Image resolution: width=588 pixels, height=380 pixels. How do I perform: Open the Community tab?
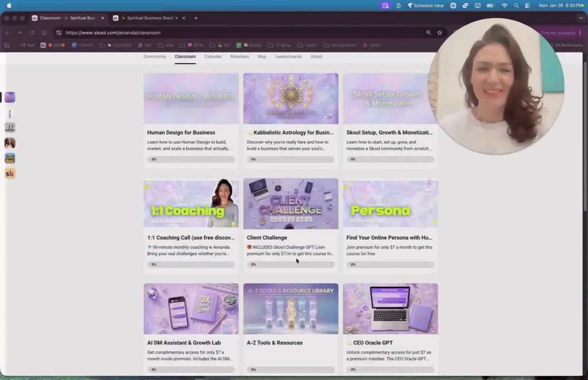(154, 57)
